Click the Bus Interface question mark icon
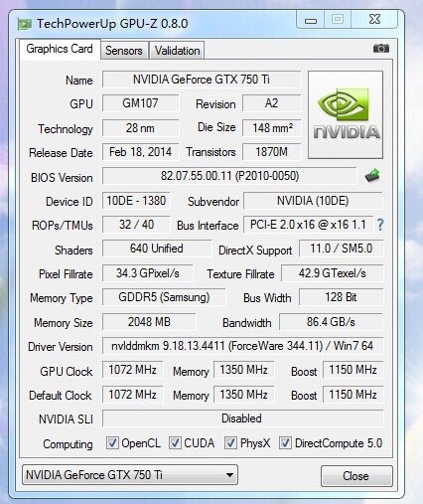The image size is (423, 504). [380, 225]
